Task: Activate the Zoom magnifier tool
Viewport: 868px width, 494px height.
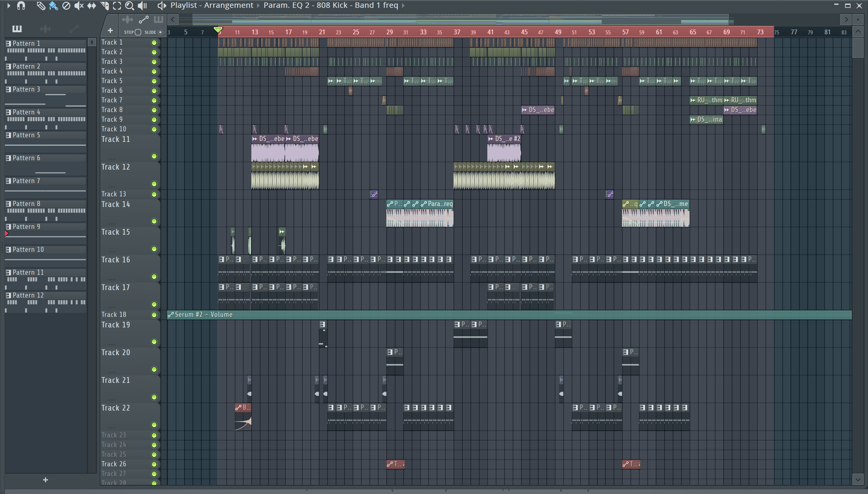Action: tap(129, 5)
